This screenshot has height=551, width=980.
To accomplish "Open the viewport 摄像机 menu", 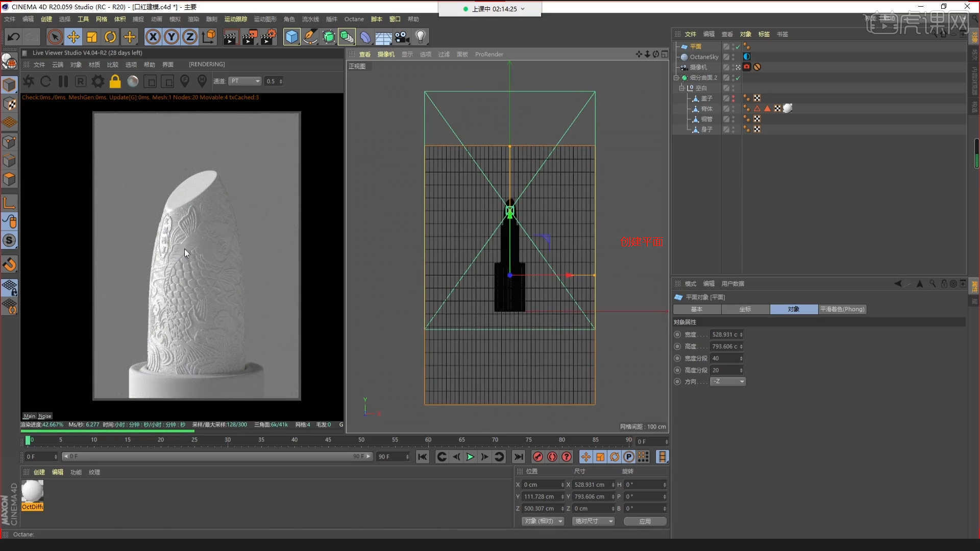I will [386, 55].
